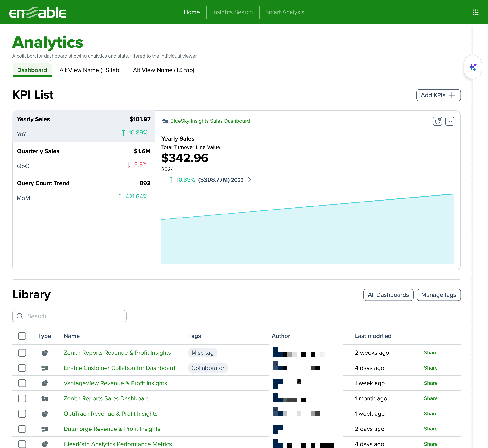Switch to first Alt View Name tab
This screenshot has width=488, height=448.
click(x=90, y=70)
